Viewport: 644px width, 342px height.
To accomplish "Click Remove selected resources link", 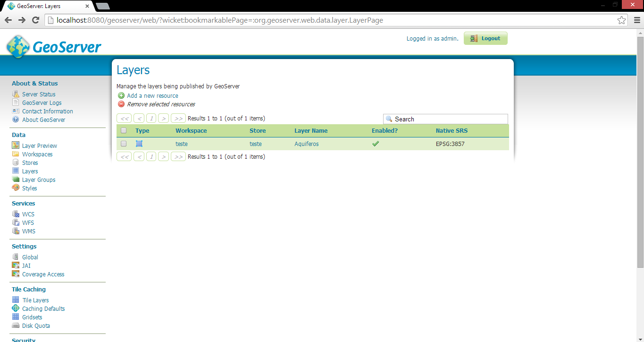I will 161,104.
